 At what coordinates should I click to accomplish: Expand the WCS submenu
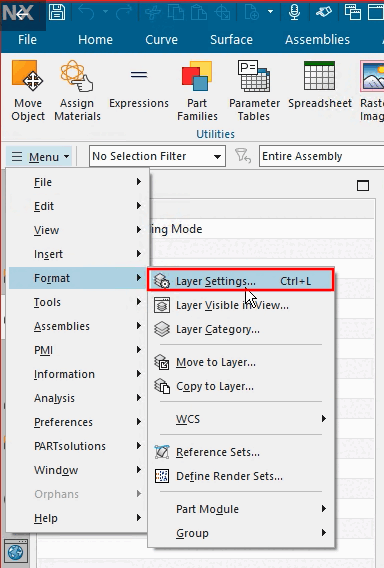tap(240, 419)
